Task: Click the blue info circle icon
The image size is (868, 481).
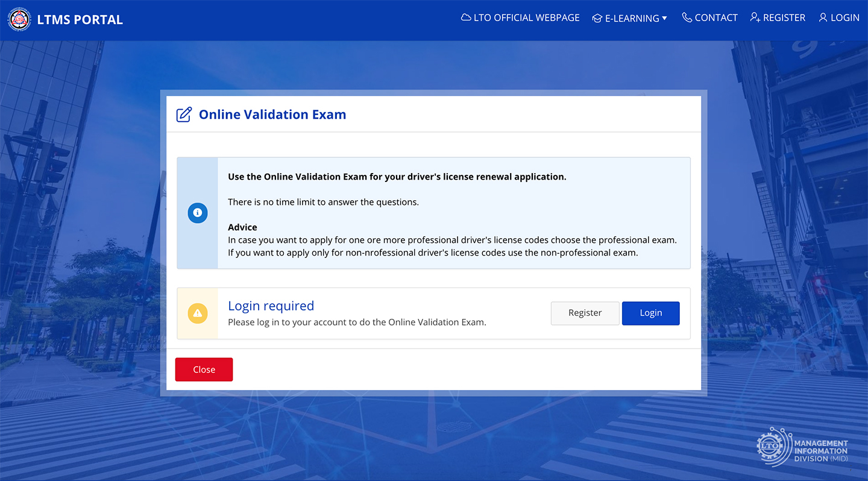Action: [198, 213]
